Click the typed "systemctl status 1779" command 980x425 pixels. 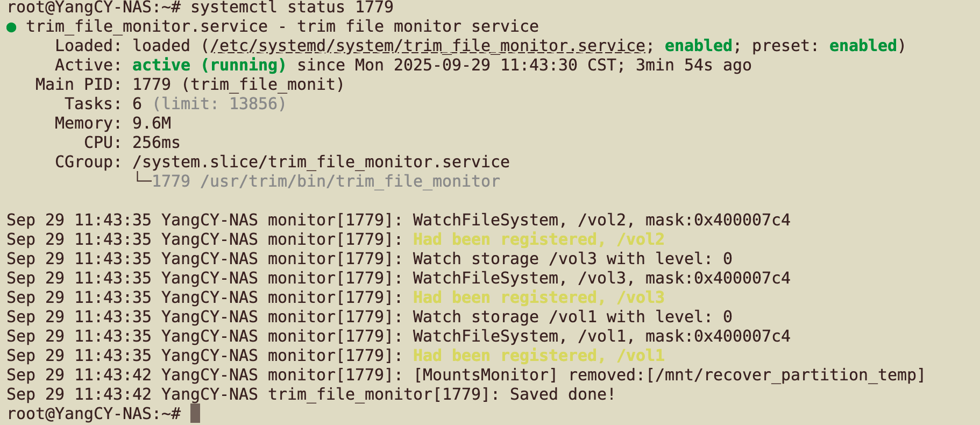(x=292, y=8)
